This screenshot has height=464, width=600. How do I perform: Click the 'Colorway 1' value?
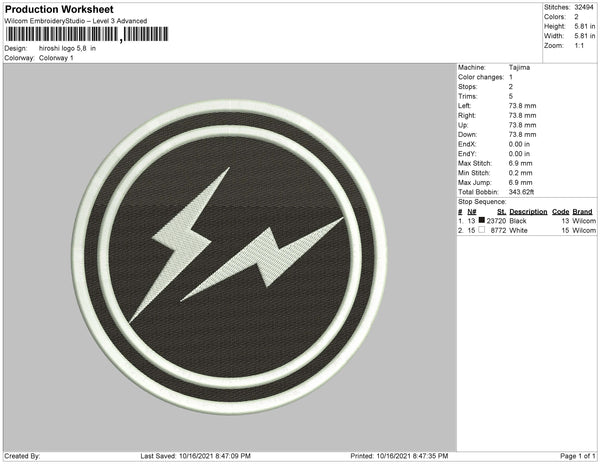(56, 58)
